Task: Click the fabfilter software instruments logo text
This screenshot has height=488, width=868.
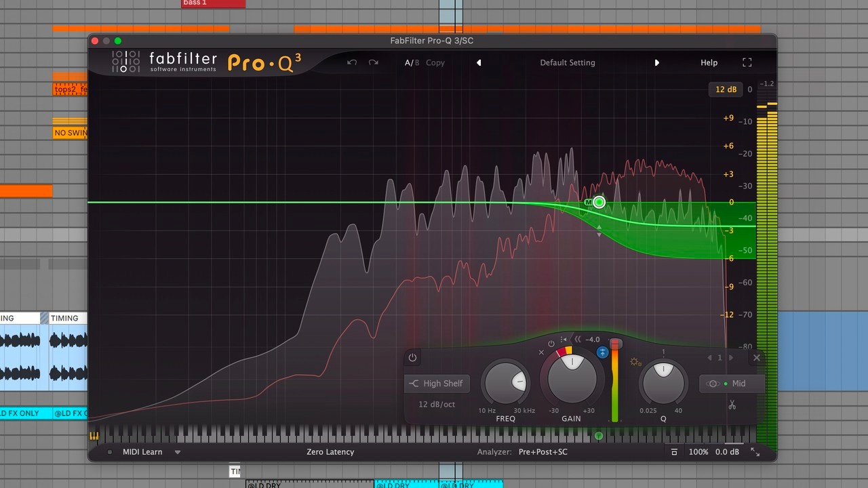Action: point(183,62)
